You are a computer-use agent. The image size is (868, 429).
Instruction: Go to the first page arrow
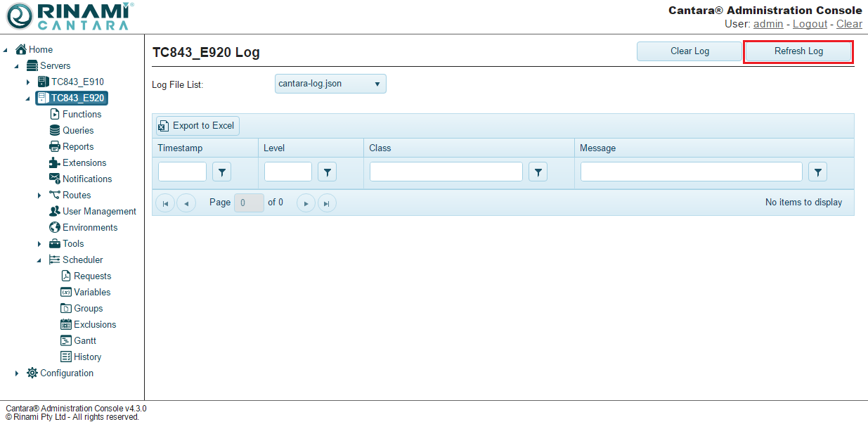pyautogui.click(x=164, y=203)
